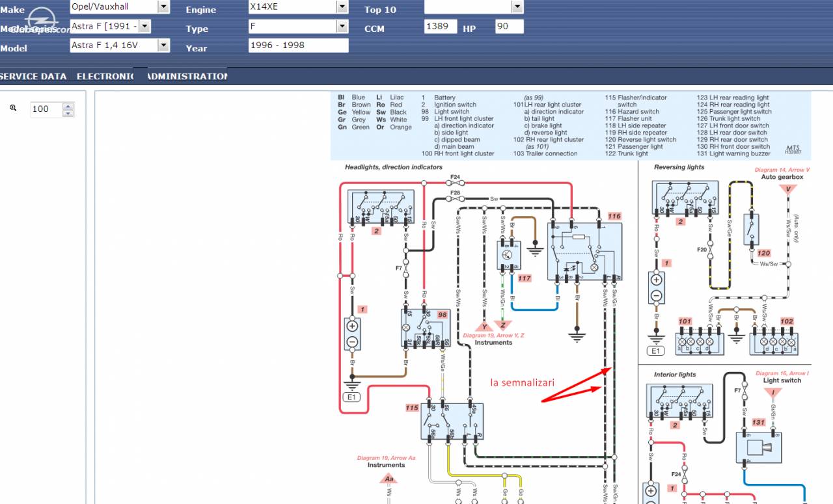Click the battery symbol labeled 1 in headlights diagram
Image resolution: width=833 pixels, height=504 pixels.
pos(352,334)
